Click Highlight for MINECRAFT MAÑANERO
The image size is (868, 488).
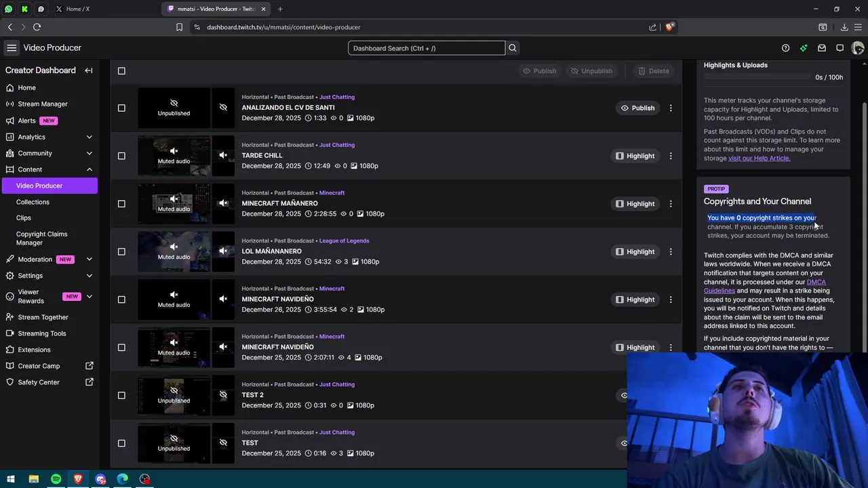(x=635, y=203)
